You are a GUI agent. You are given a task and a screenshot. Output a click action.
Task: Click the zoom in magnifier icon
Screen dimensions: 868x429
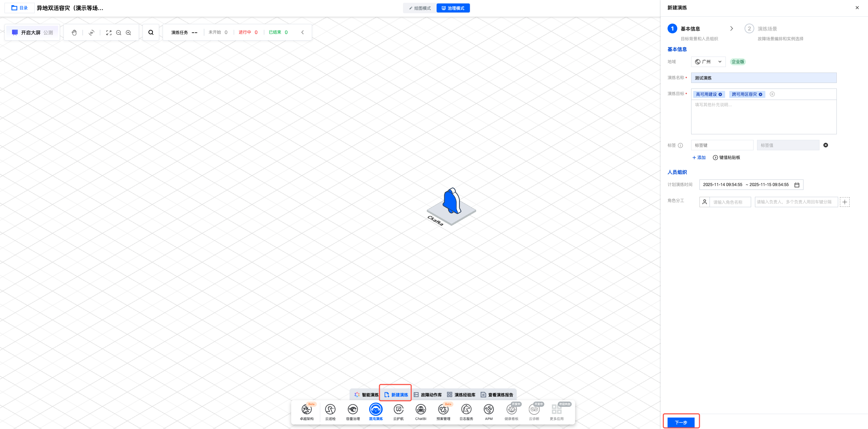click(x=128, y=33)
